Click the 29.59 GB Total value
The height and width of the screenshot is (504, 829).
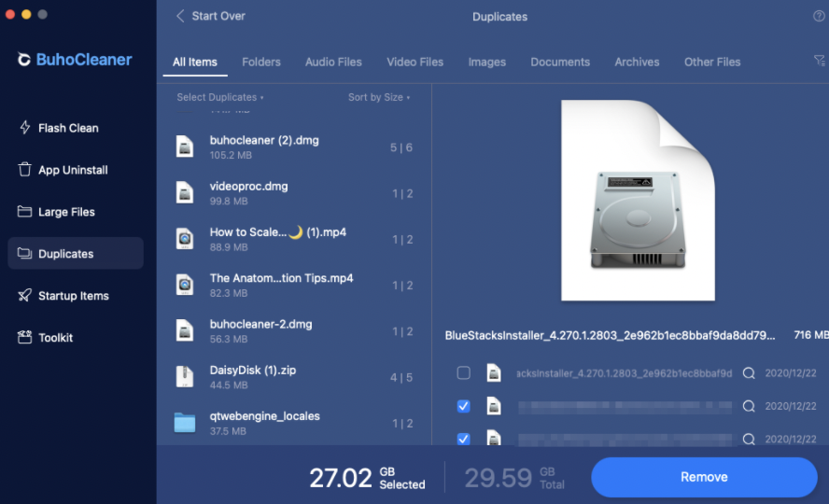513,478
